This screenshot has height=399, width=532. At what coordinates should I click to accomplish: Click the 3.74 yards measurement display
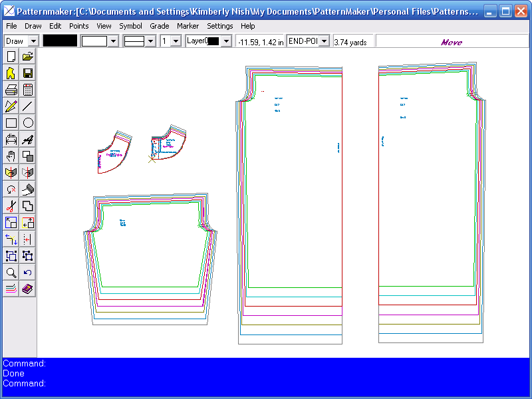pos(352,41)
